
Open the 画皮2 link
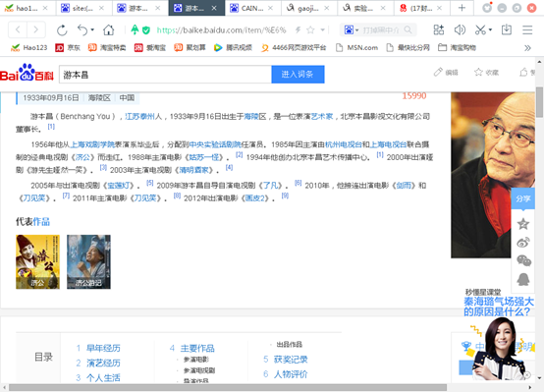pyautogui.click(x=254, y=198)
